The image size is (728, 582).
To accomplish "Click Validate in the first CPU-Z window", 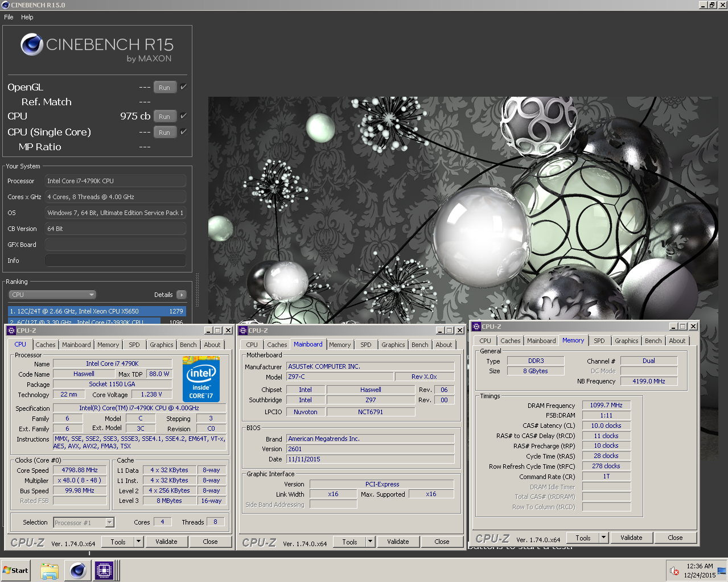I will (166, 542).
